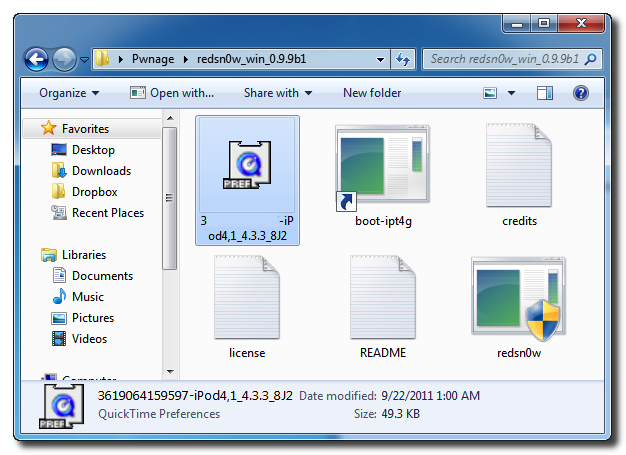Click the credits file name

coord(519,221)
